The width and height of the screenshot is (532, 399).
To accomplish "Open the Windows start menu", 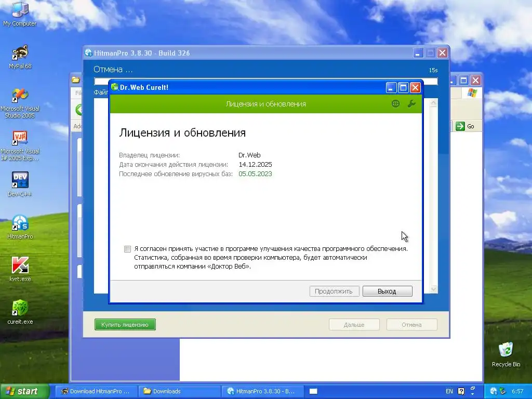I will [24, 391].
